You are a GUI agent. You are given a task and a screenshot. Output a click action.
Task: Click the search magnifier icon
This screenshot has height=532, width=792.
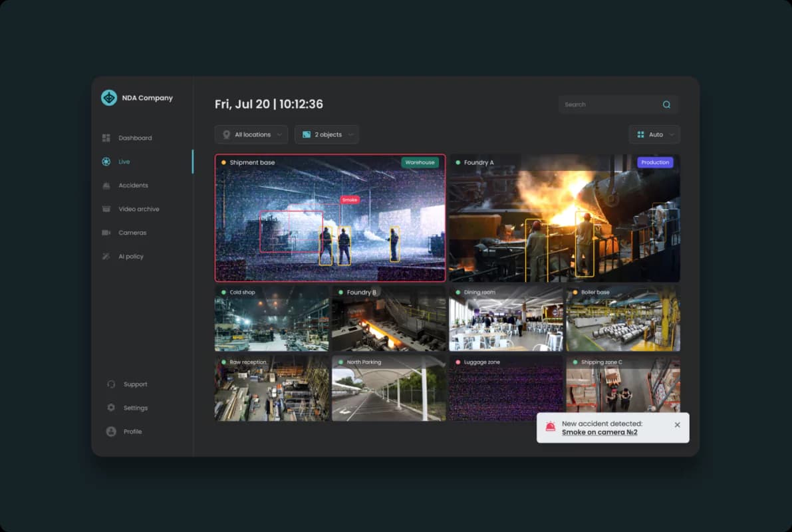click(666, 104)
